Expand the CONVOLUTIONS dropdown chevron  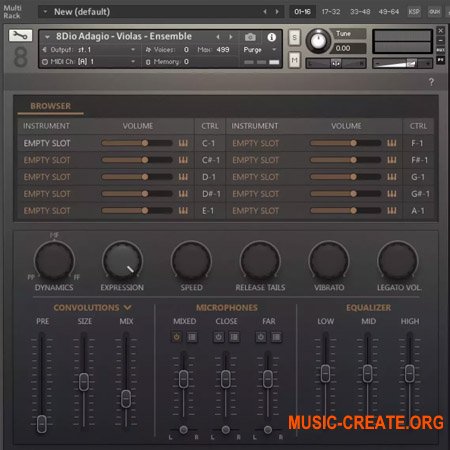(x=127, y=307)
